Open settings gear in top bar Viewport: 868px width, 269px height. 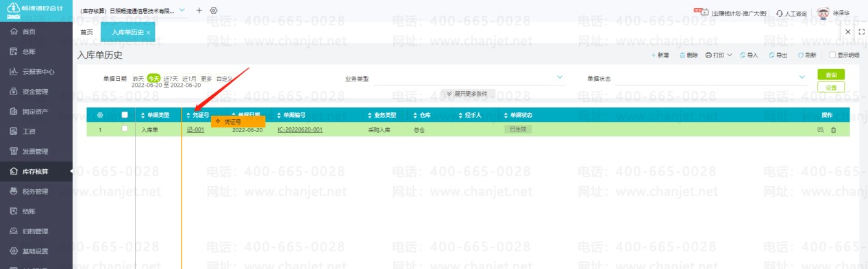pyautogui.click(x=214, y=11)
